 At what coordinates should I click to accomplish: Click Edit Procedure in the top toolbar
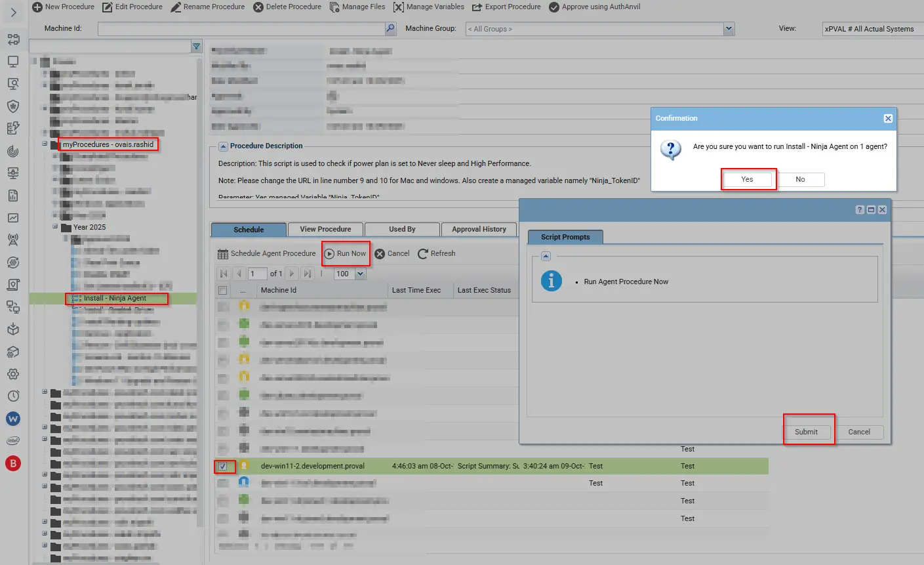pyautogui.click(x=132, y=7)
